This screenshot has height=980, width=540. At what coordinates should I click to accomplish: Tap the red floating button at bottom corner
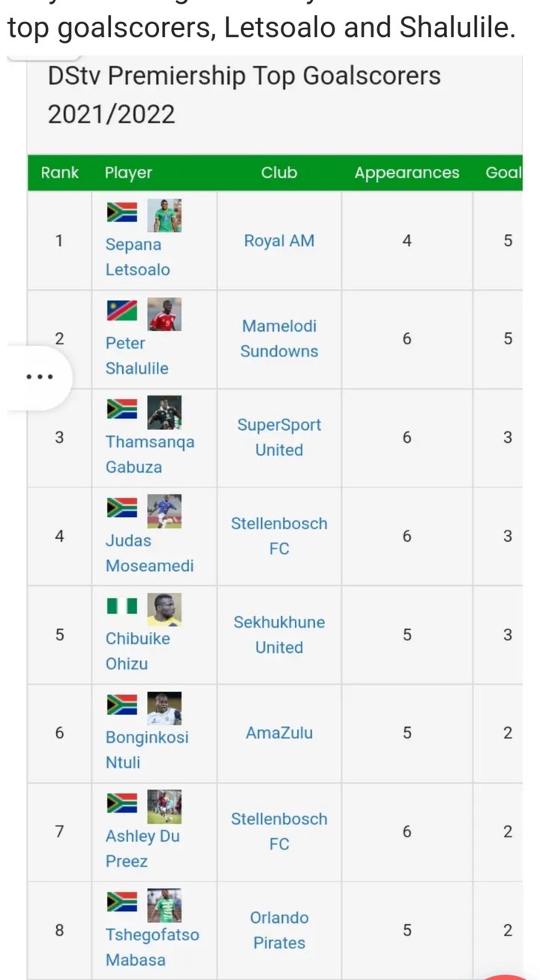(x=510, y=975)
